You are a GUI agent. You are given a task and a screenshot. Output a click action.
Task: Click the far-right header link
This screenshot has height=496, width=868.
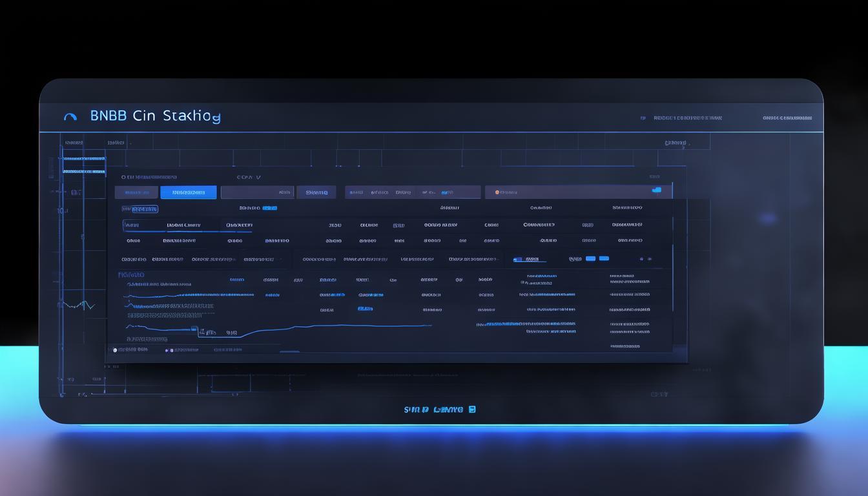tap(787, 118)
